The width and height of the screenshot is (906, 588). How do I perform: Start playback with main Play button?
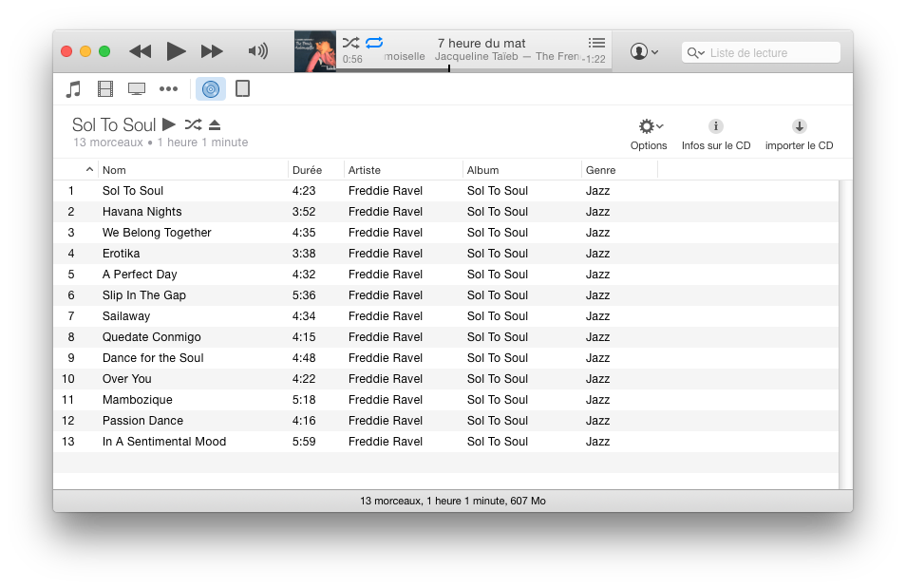[x=176, y=51]
